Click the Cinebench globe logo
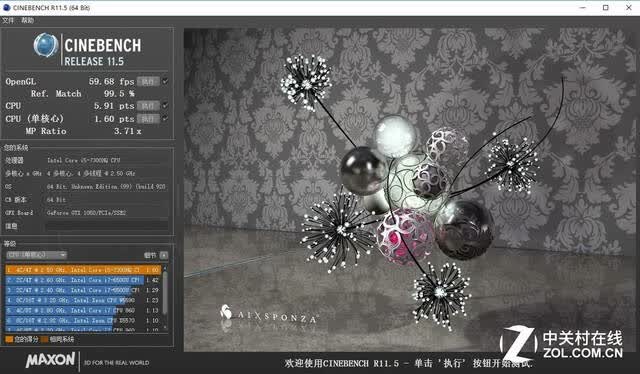This screenshot has width=640, height=374. tap(46, 45)
